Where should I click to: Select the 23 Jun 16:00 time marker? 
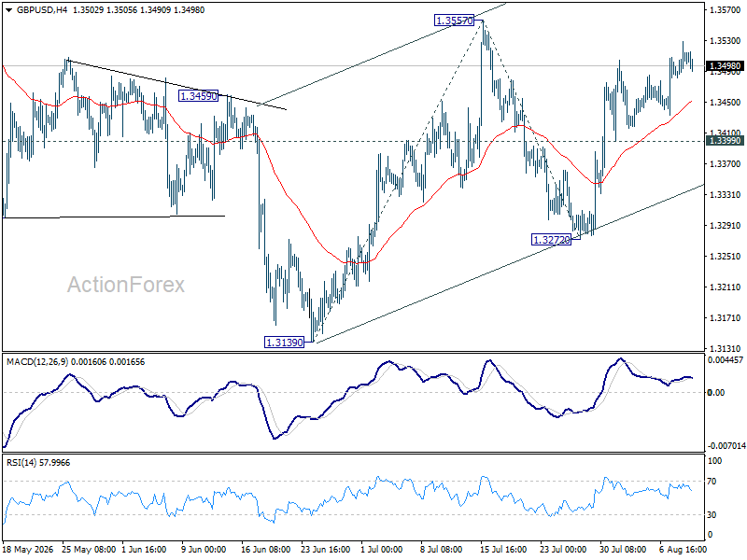[x=326, y=549]
